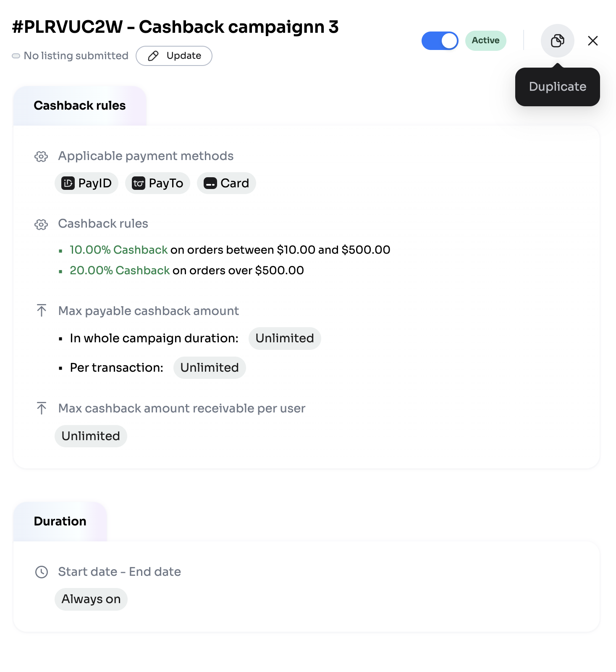
Task: Click the Always on duration chip
Action: 91,599
